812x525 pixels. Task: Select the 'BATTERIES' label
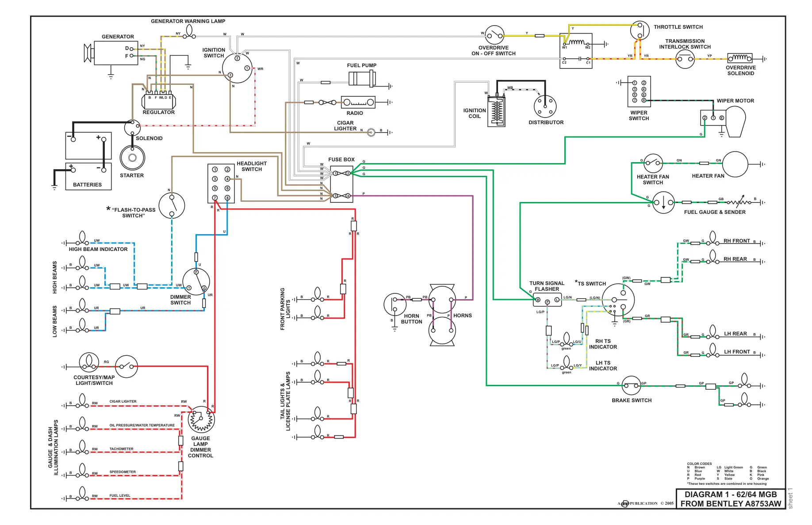tap(87, 185)
